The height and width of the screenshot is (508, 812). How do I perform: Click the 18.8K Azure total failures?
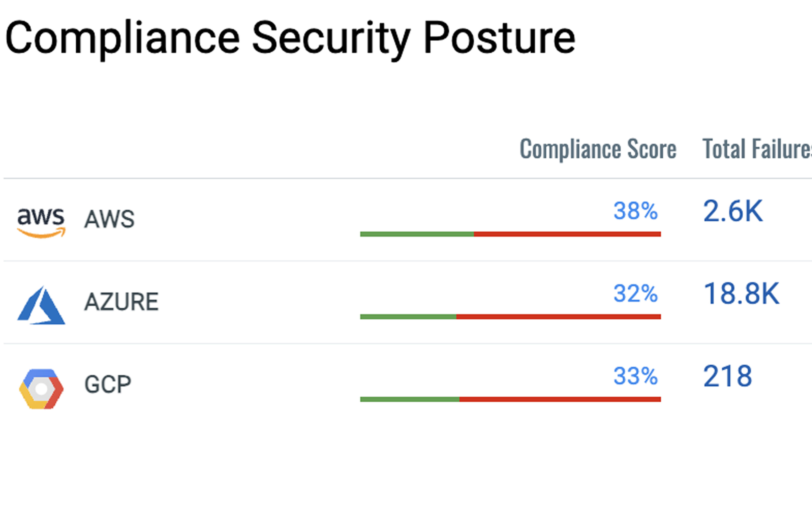coord(741,293)
